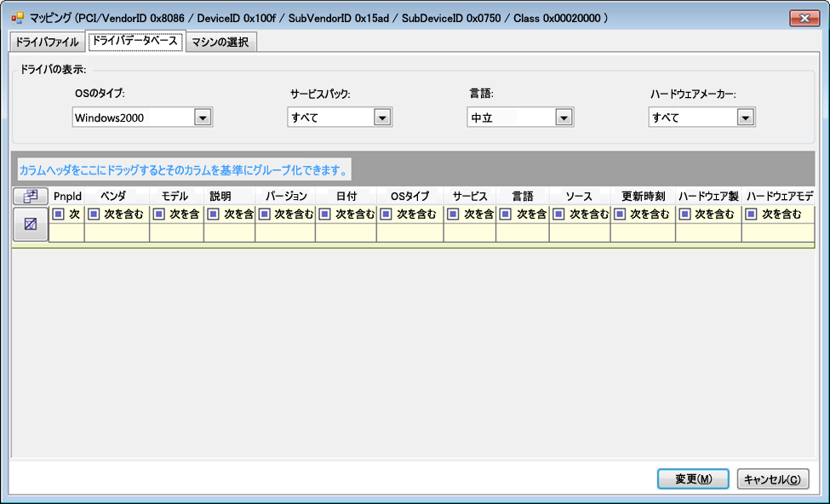Expand the ハードウェアメーカー dropdown
Viewport: 830px width, 504px height.
(x=746, y=118)
